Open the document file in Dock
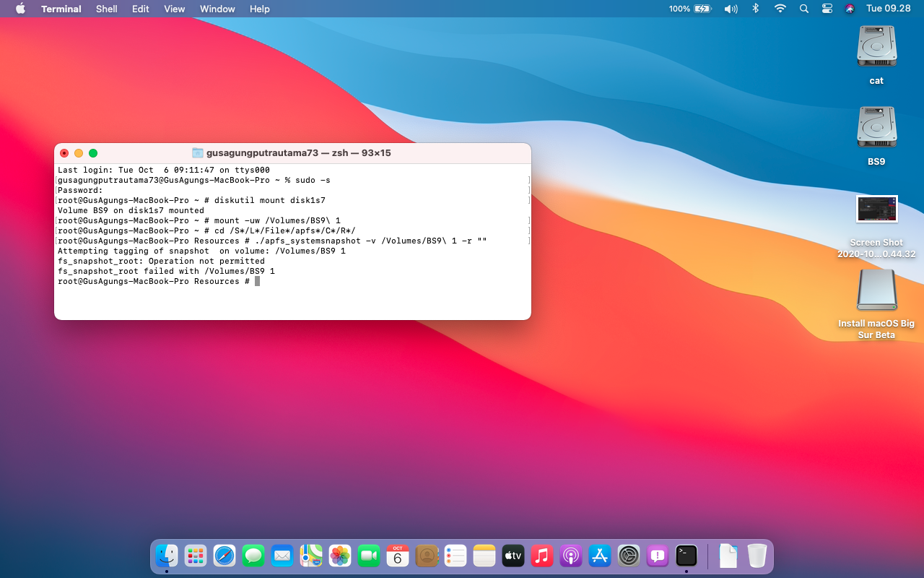 (728, 556)
